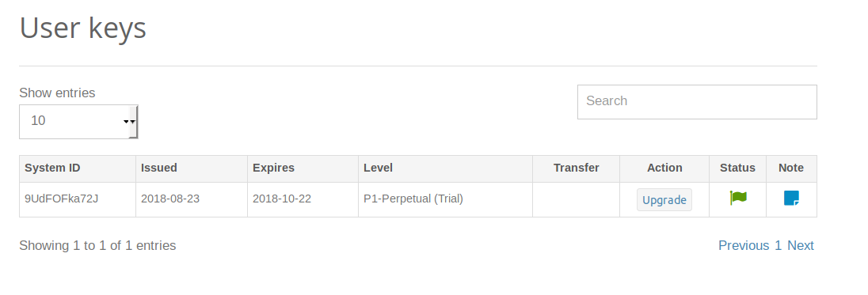Go to Previous page link
This screenshot has height=295, width=868.
pyautogui.click(x=744, y=245)
